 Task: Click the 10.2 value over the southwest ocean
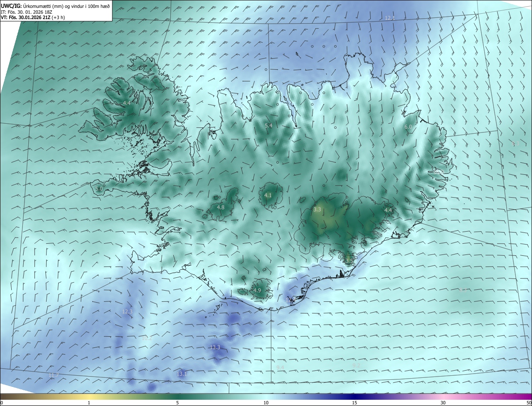[x=147, y=338]
